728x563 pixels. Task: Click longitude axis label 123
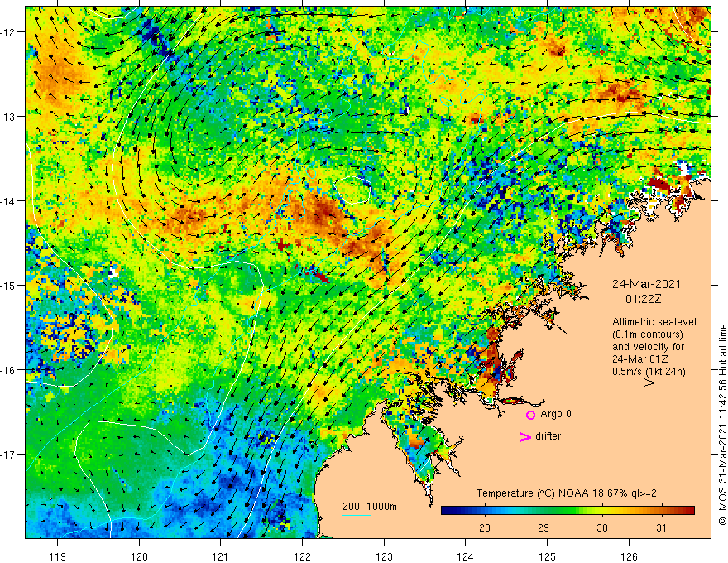click(384, 556)
